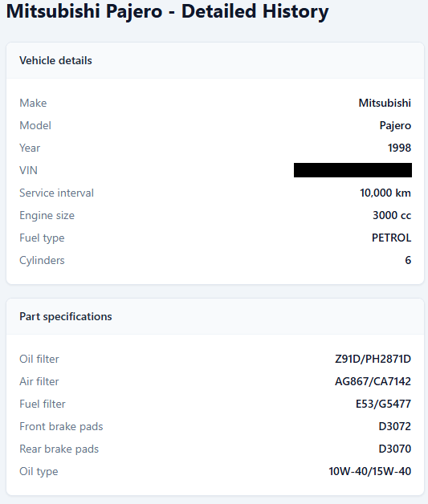This screenshot has height=504, width=428.
Task: Select the D3072 part number
Action: [x=395, y=426]
